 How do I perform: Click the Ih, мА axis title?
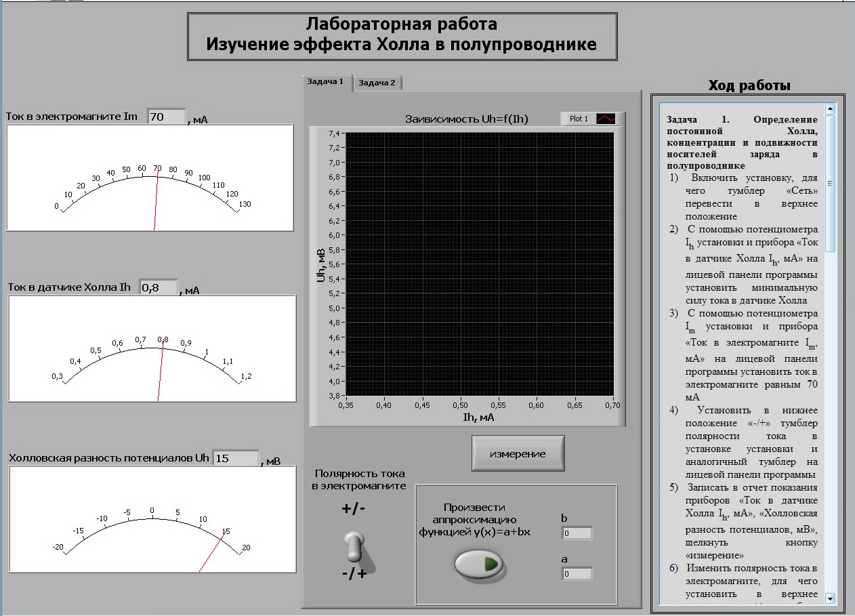pyautogui.click(x=480, y=417)
